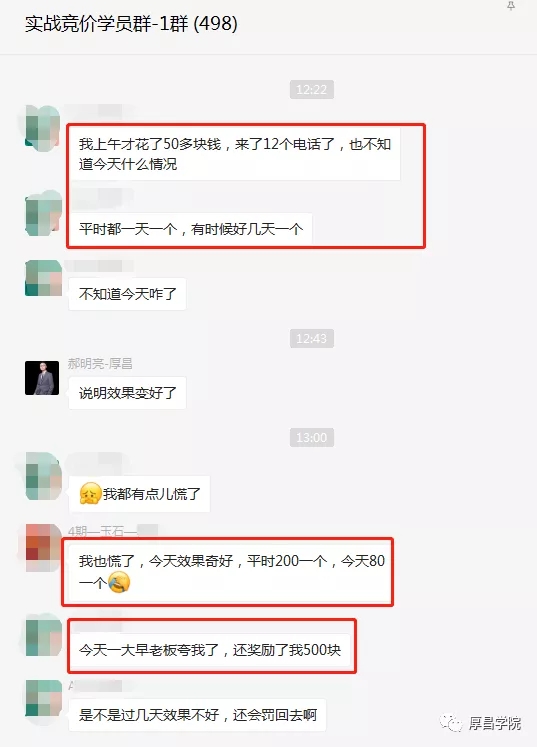Select the message 是不是过几天效果不好
The image size is (537, 747).
point(197,715)
